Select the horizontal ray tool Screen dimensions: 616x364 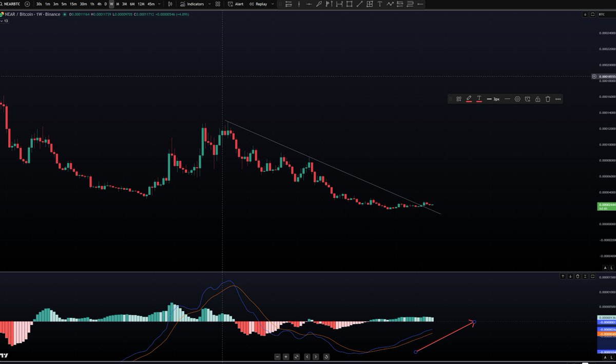click(420, 4)
